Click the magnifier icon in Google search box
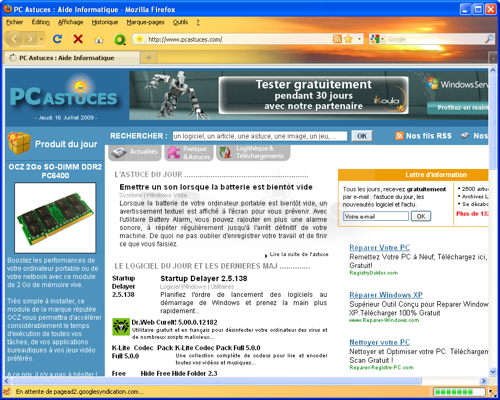 489,39
